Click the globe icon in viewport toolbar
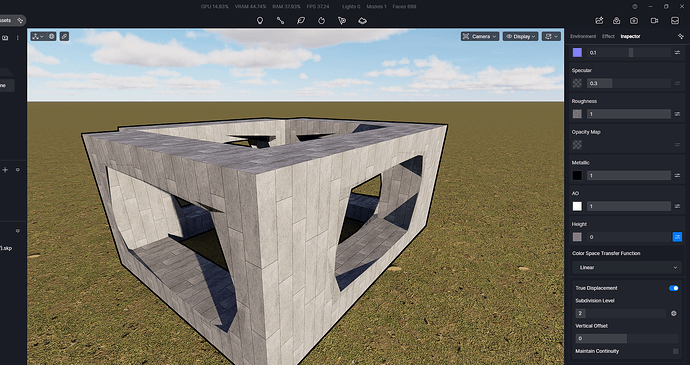 point(51,37)
